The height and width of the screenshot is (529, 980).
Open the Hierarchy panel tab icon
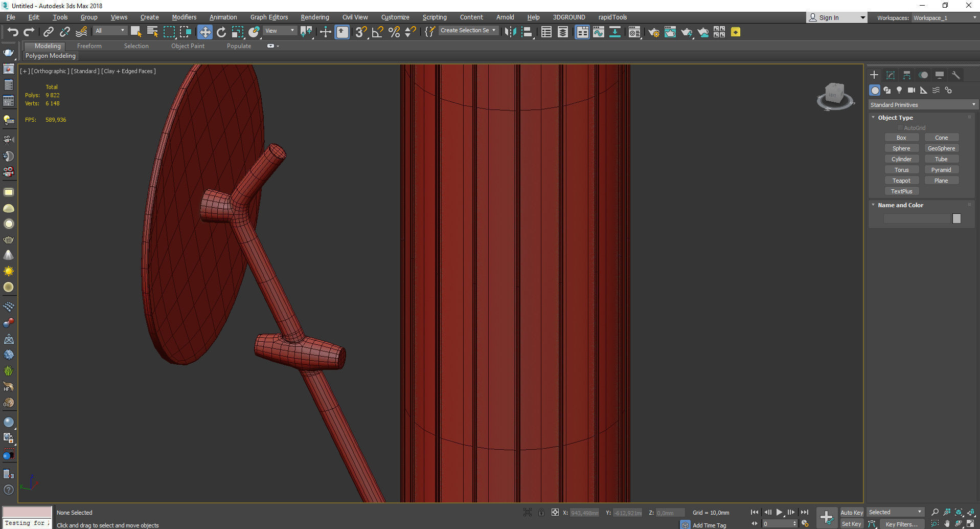(906, 75)
